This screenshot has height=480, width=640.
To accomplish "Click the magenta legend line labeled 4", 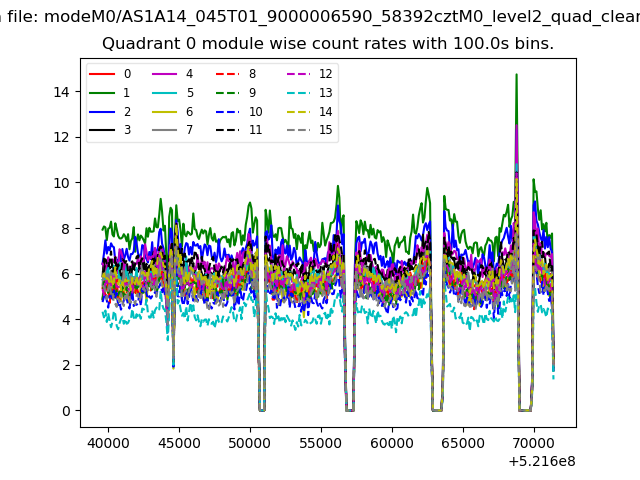I will 164,74.
